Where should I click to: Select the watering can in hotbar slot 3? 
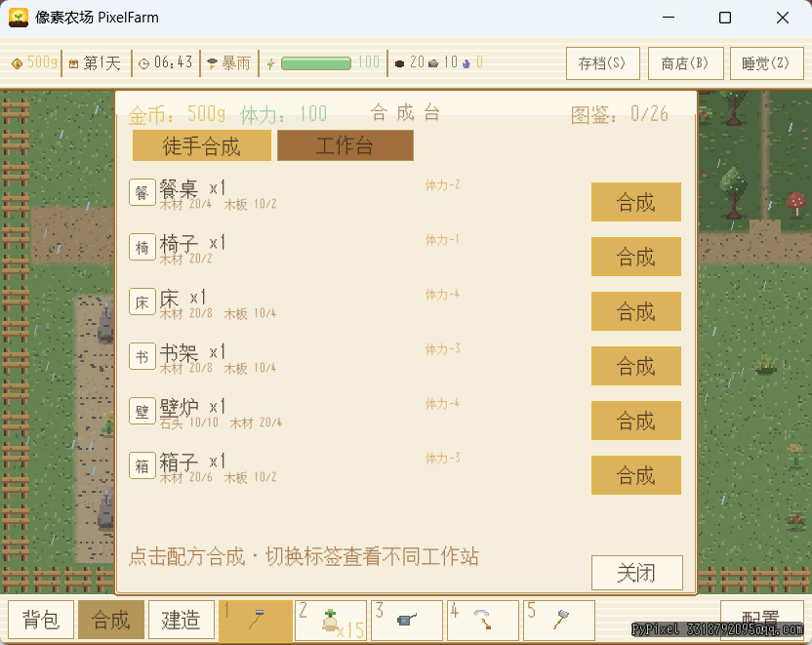coord(407,621)
